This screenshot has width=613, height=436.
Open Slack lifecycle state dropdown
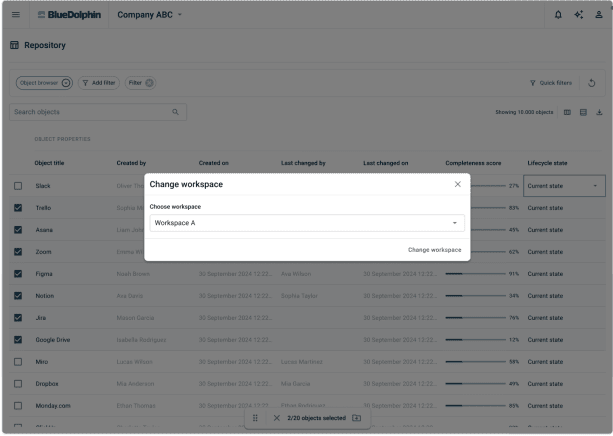coord(564,186)
